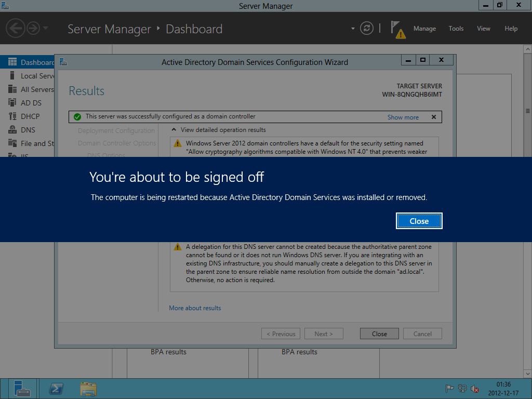
Task: Click the Dashboard grid icon in sidebar
Action: [12, 62]
